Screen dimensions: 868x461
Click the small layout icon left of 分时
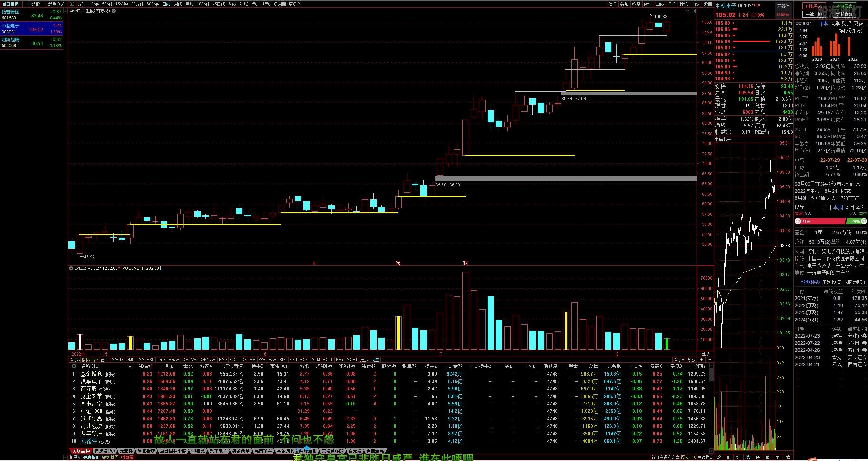click(x=72, y=4)
